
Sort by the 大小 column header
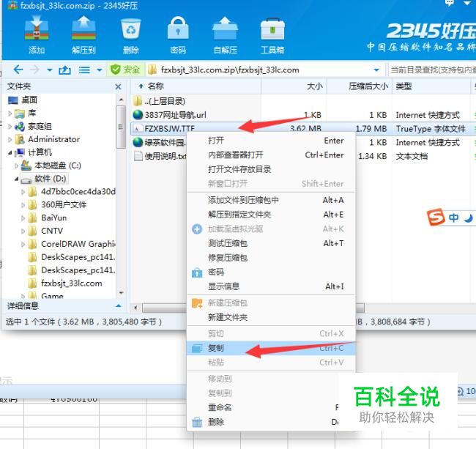294,86
